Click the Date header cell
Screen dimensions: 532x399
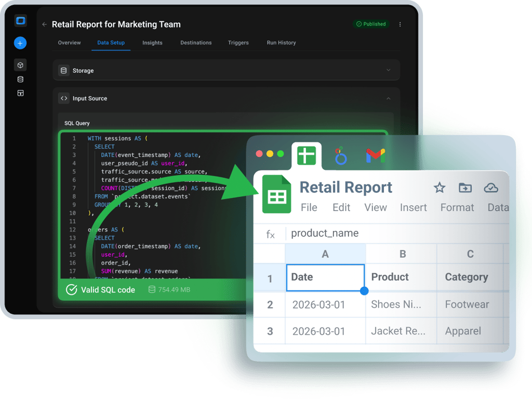click(x=325, y=277)
